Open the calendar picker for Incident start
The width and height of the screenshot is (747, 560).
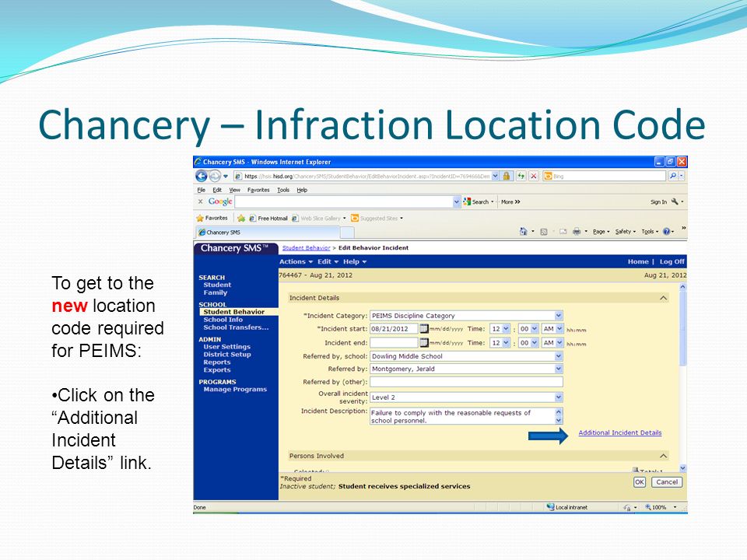(x=424, y=328)
